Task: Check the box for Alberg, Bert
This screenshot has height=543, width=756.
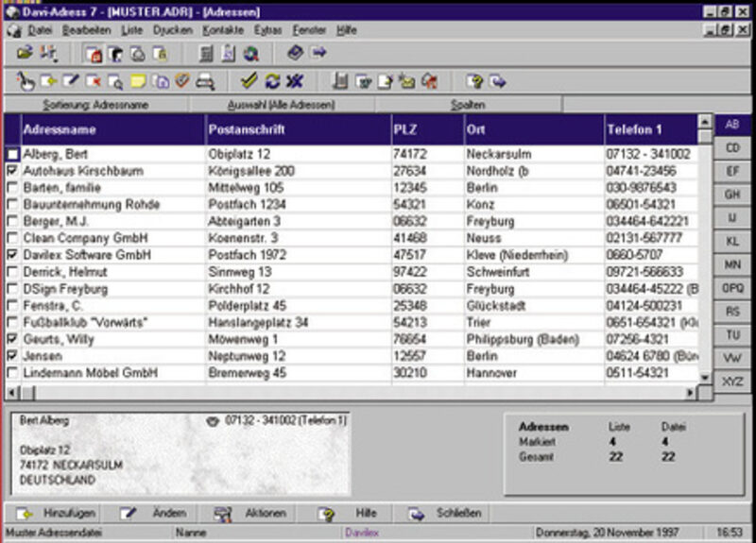Action: coord(11,154)
